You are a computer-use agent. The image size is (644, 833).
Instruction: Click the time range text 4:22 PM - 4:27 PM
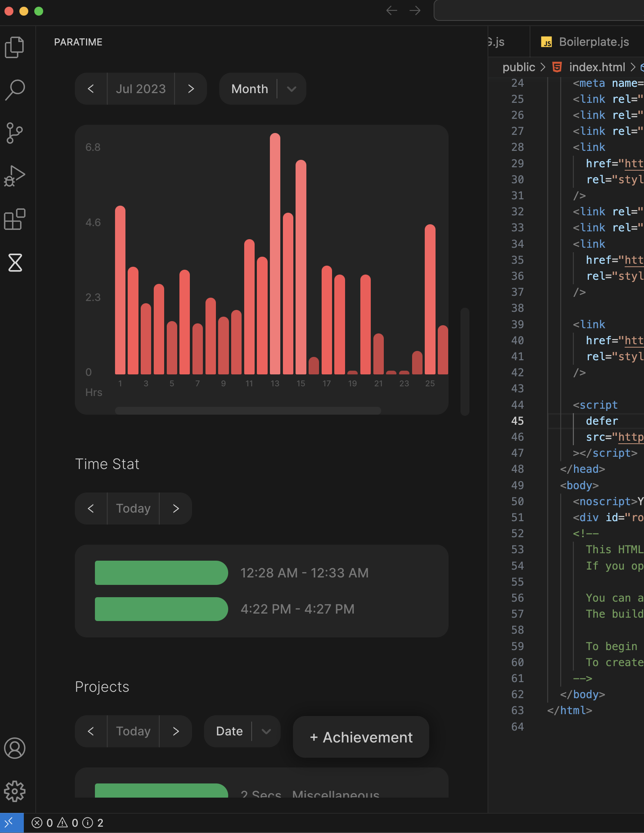pos(297,609)
